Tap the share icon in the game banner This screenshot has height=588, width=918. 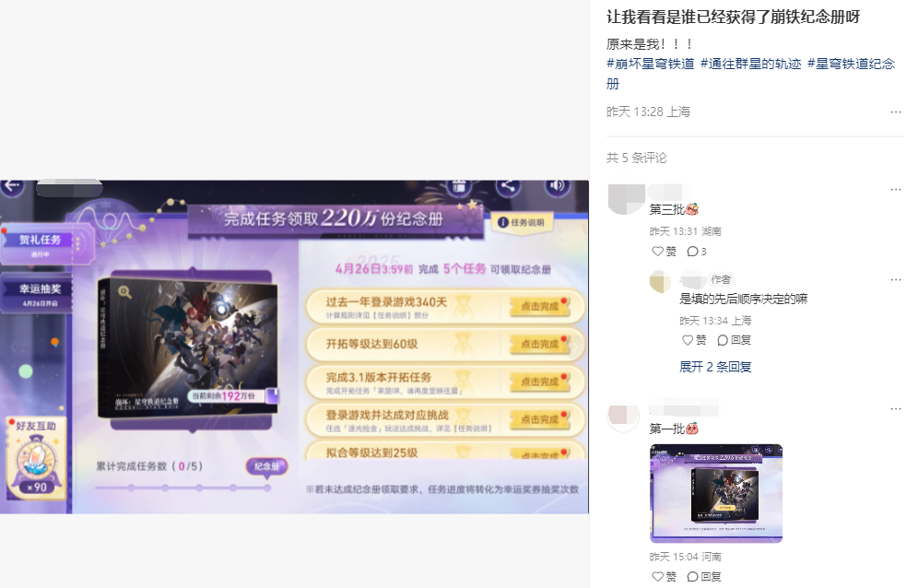pos(508,187)
